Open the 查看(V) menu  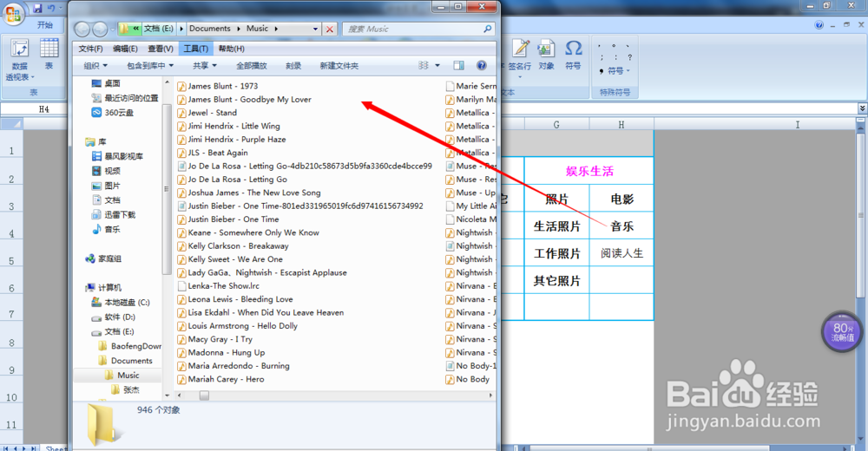(161, 49)
